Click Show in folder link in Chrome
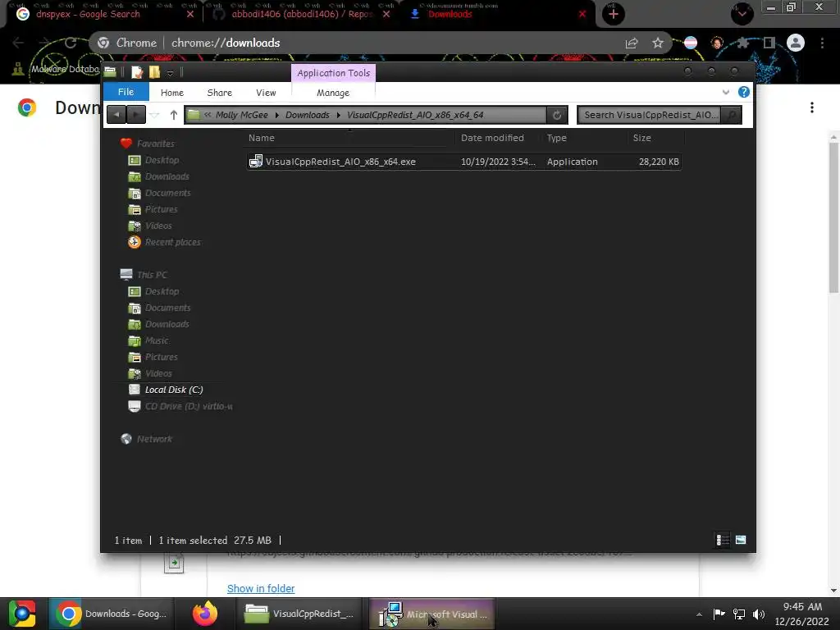The height and width of the screenshot is (630, 840). tap(261, 588)
